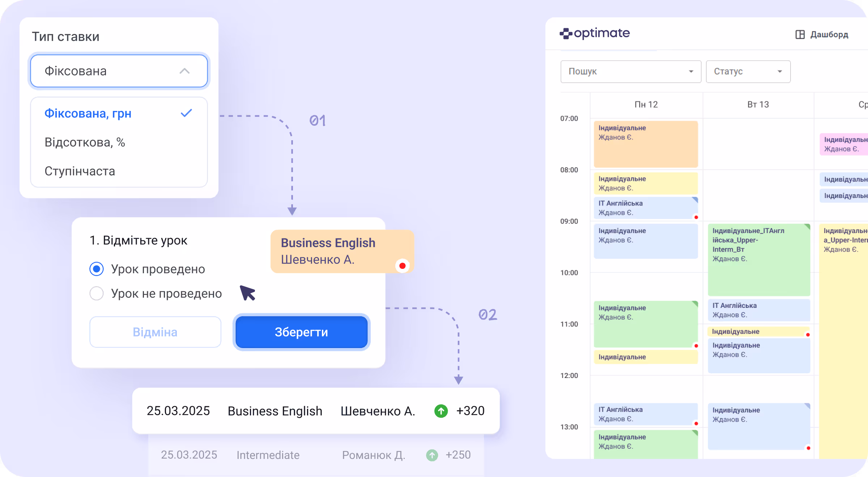Click the Дашборд layout icon
Viewport: 868px width, 477px height.
(x=800, y=35)
